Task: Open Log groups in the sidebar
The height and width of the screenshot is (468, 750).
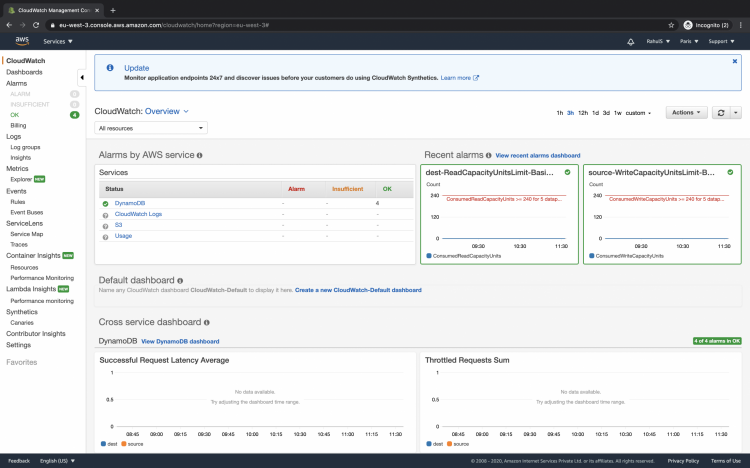Action: 25,147
